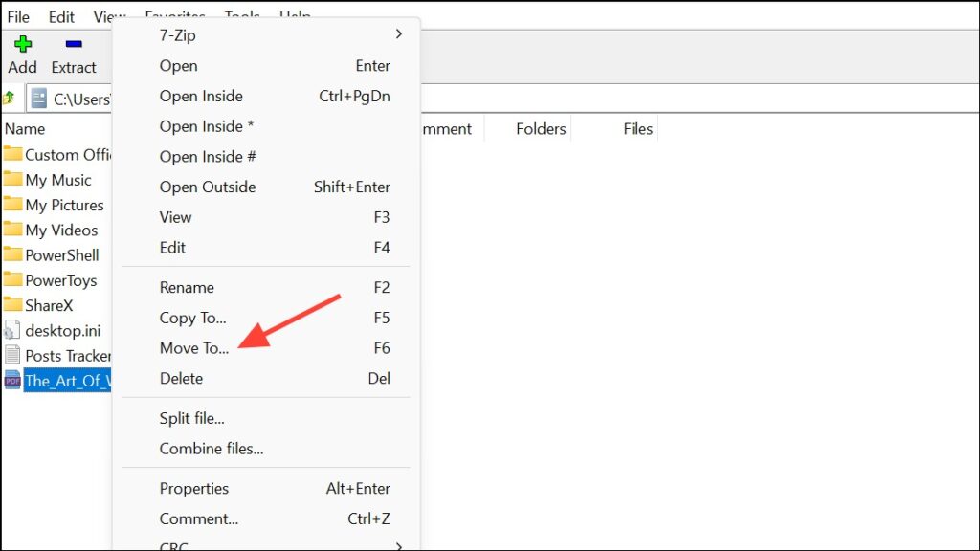The width and height of the screenshot is (980, 551).
Task: Click the green Add plus icon
Action: pyautogui.click(x=22, y=44)
